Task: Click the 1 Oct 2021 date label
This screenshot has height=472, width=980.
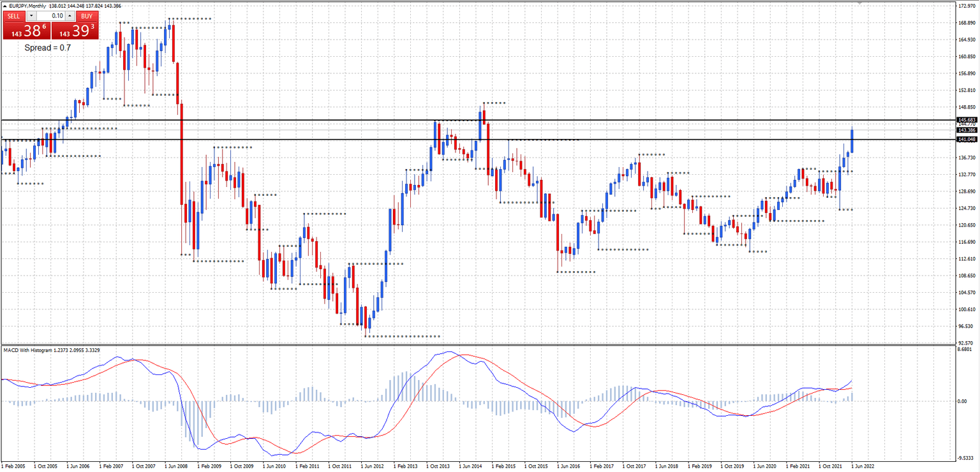Action: [x=831, y=466]
